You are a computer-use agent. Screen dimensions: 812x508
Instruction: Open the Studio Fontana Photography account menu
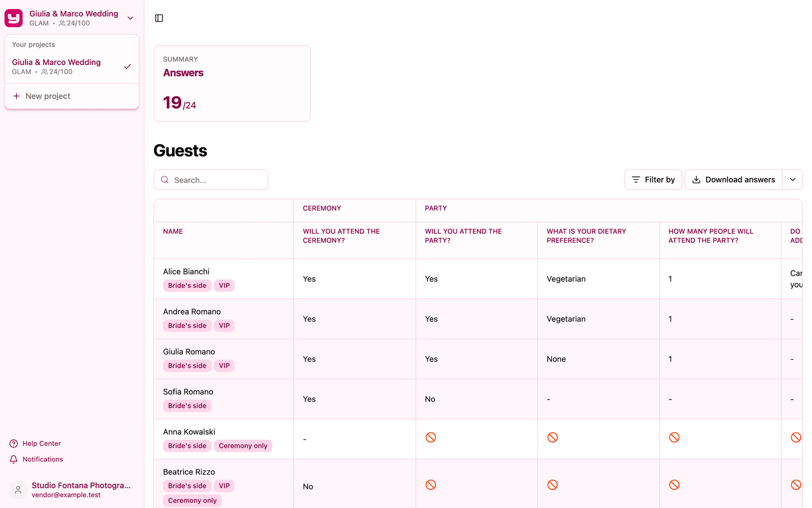point(72,489)
